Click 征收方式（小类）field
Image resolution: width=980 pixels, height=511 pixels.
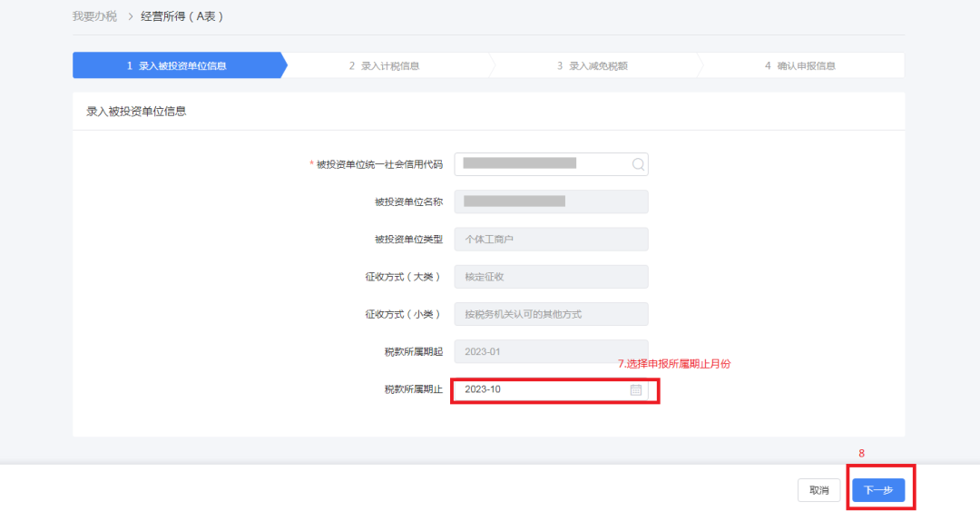coord(551,314)
